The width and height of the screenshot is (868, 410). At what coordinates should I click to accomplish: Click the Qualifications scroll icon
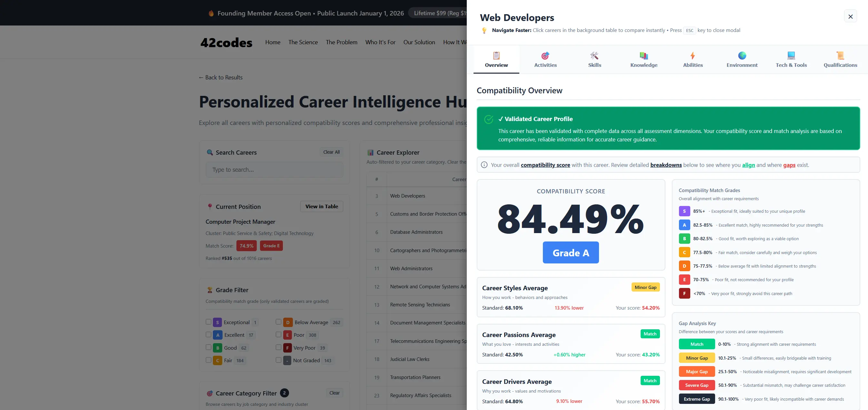coord(840,56)
